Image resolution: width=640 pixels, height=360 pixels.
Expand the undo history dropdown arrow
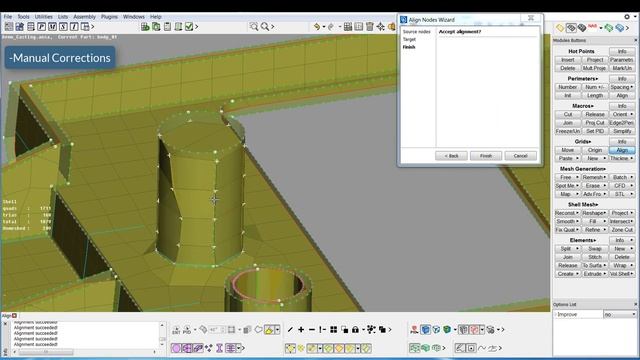(x=324, y=27)
